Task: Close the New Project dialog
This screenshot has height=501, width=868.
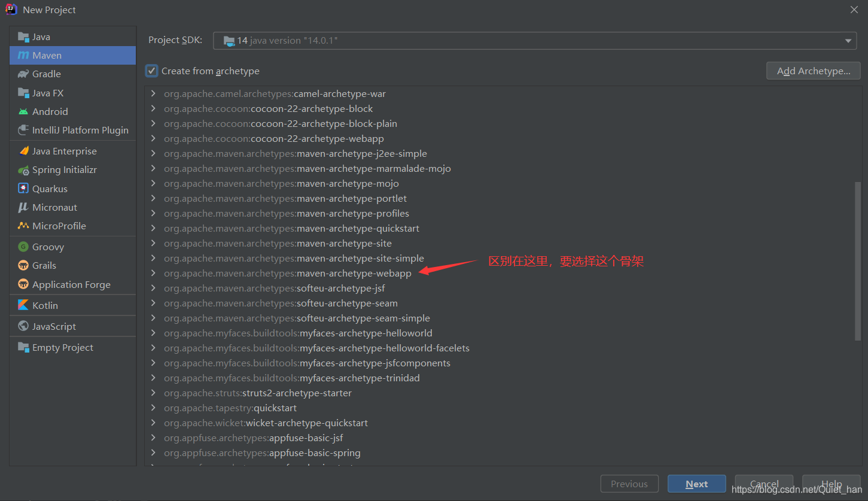Action: [x=854, y=10]
